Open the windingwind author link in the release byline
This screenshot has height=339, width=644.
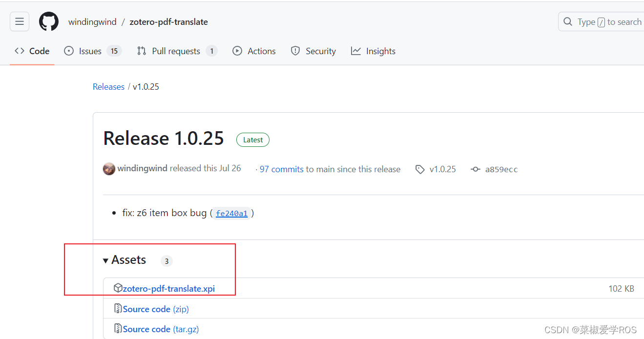click(x=142, y=168)
